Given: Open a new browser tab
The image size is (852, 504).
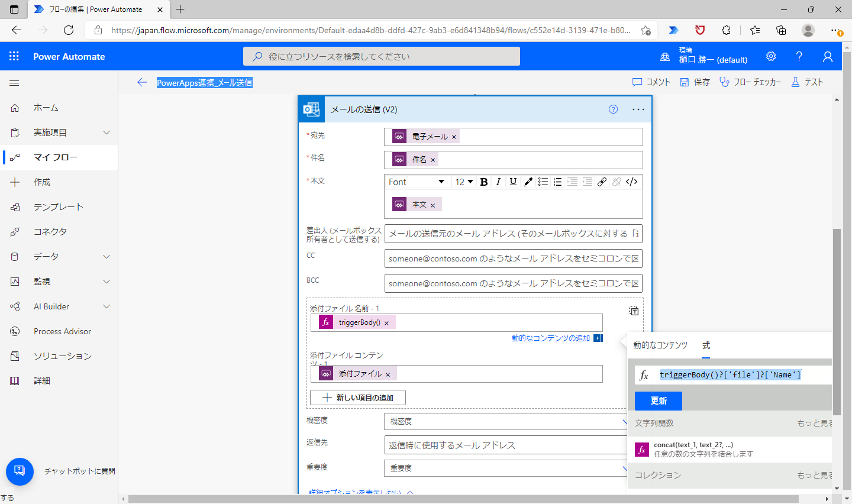Looking at the screenshot, I should tap(180, 9).
